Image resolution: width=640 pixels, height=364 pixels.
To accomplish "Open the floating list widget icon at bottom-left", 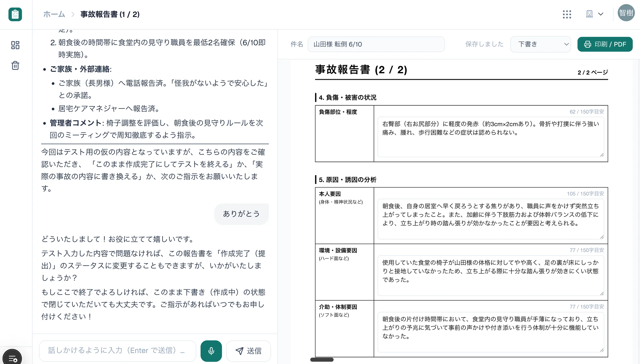I will click(x=12, y=358).
